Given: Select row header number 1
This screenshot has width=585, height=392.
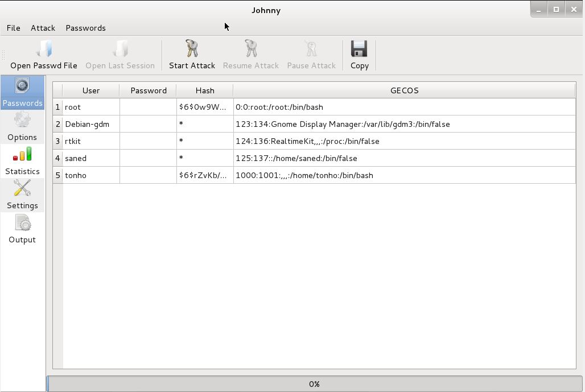Looking at the screenshot, I should pos(57,107).
